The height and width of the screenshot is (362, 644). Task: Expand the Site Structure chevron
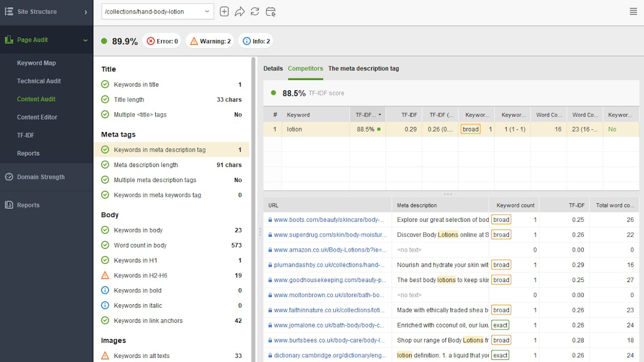86,12
